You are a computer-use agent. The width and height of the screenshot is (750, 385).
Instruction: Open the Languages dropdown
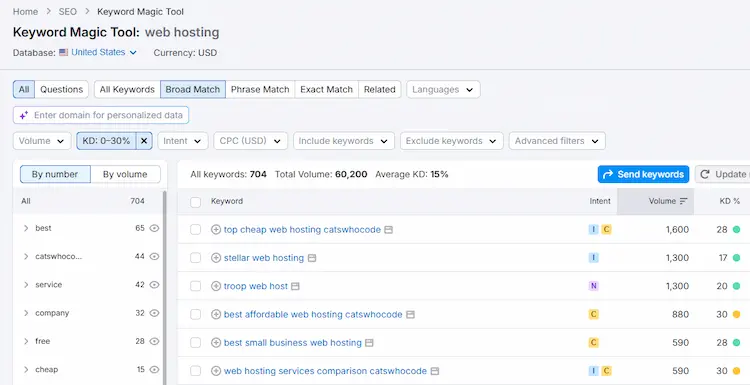click(443, 89)
